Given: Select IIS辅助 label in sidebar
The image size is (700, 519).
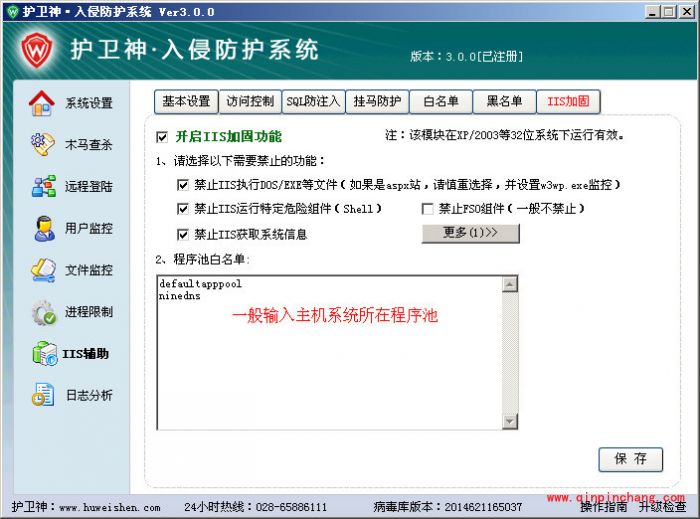Looking at the screenshot, I should point(85,354).
